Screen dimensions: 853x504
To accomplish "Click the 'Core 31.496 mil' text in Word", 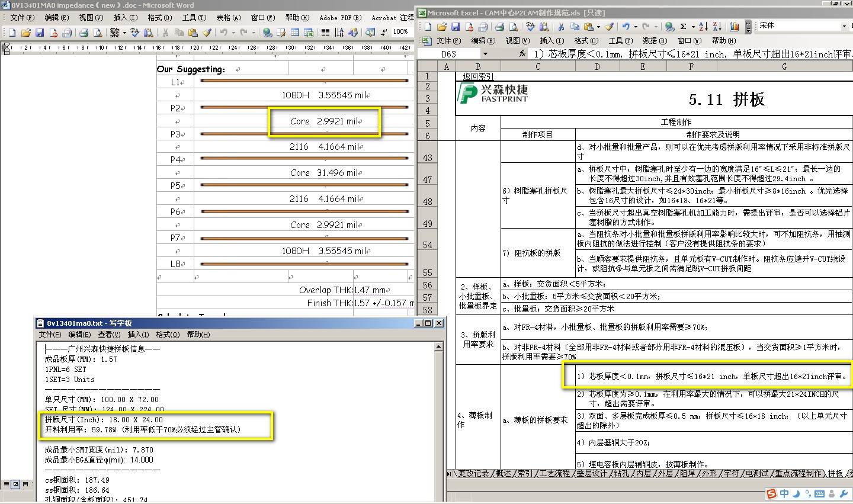I will click(326, 173).
